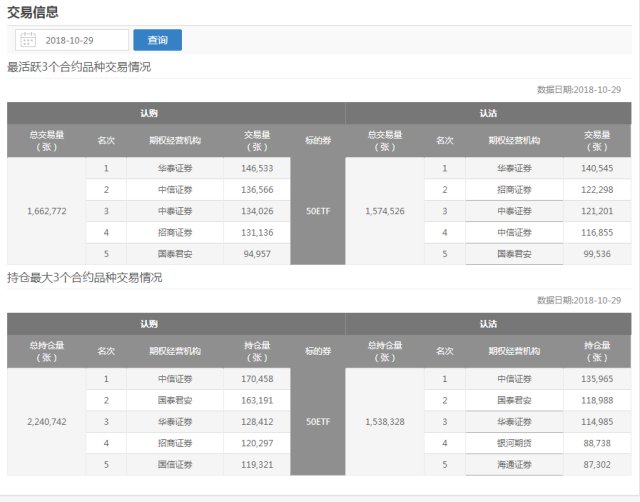Select the 认沽 header in the top table

[488, 113]
